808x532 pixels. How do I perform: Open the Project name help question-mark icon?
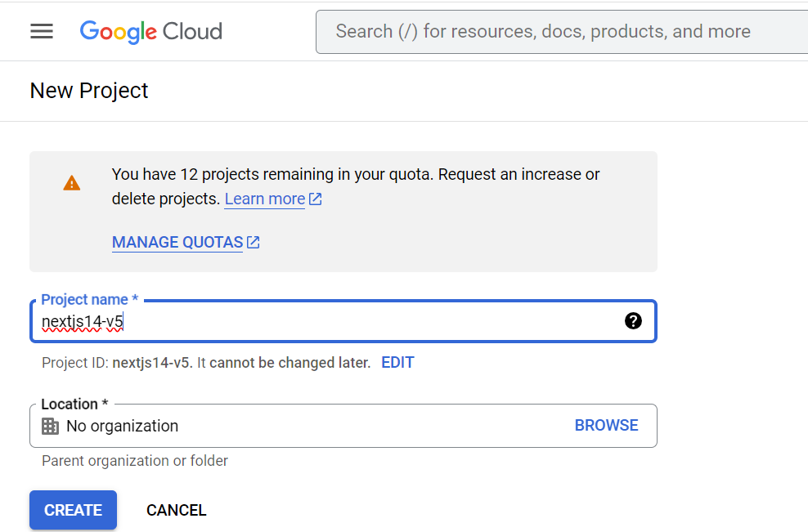coord(633,321)
